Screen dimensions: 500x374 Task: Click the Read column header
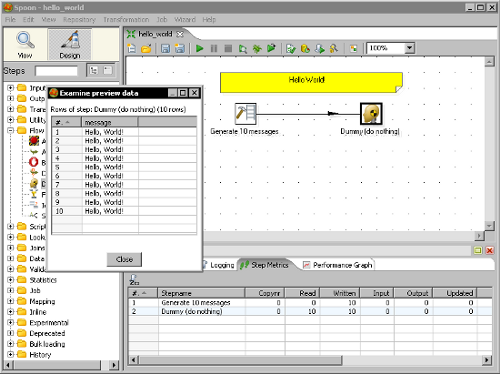pyautogui.click(x=302, y=293)
